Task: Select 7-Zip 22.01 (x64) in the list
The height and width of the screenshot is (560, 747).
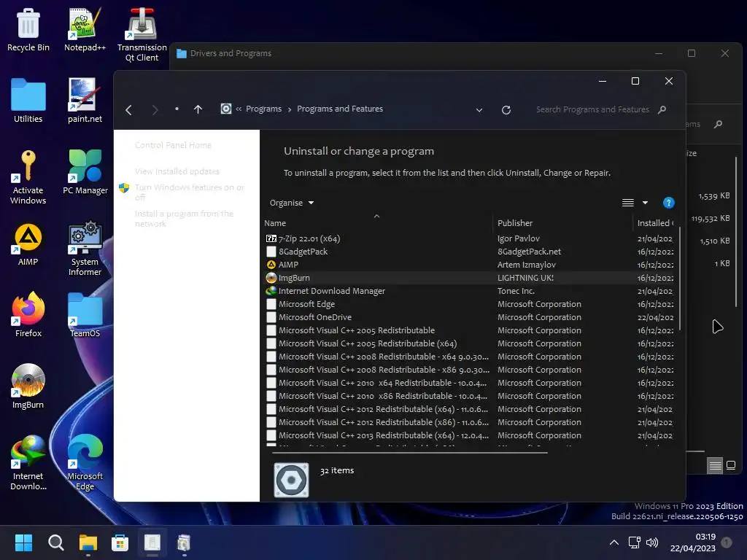Action: [469, 238]
